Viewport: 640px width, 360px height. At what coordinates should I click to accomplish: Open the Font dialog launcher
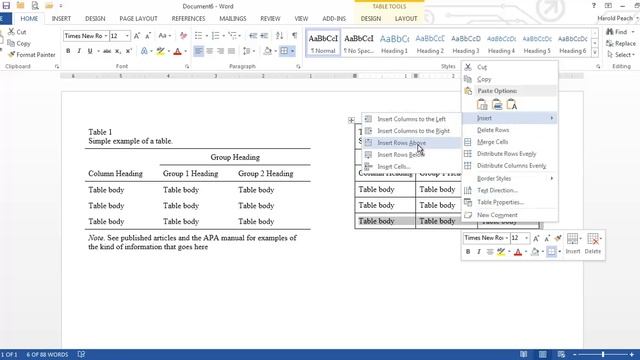pos(187,67)
